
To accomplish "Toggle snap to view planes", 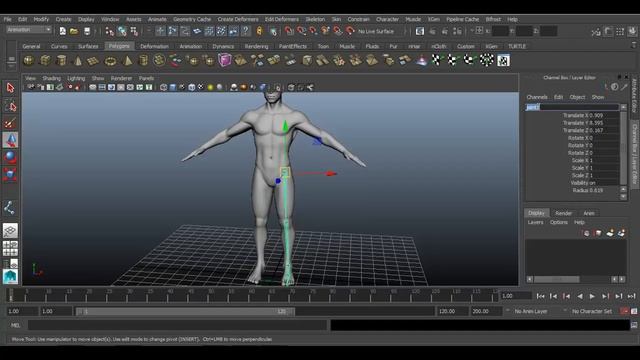I will click(x=338, y=31).
